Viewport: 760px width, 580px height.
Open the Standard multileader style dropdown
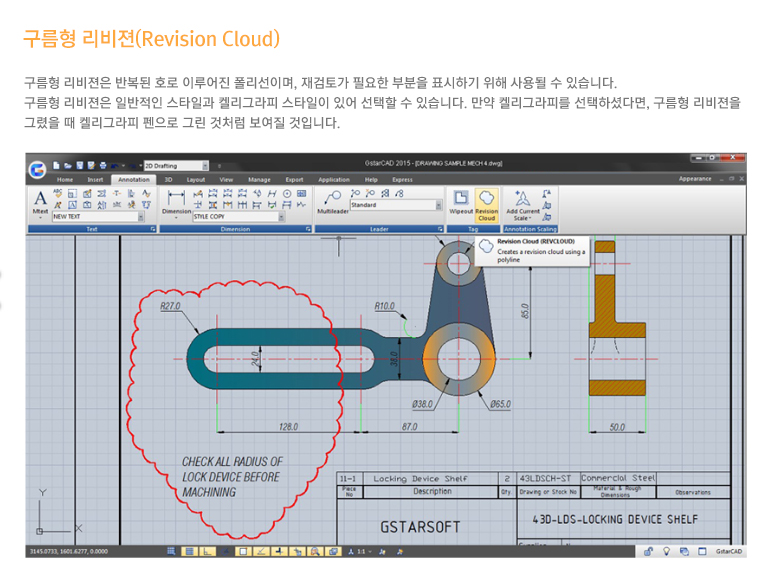pyautogui.click(x=437, y=205)
